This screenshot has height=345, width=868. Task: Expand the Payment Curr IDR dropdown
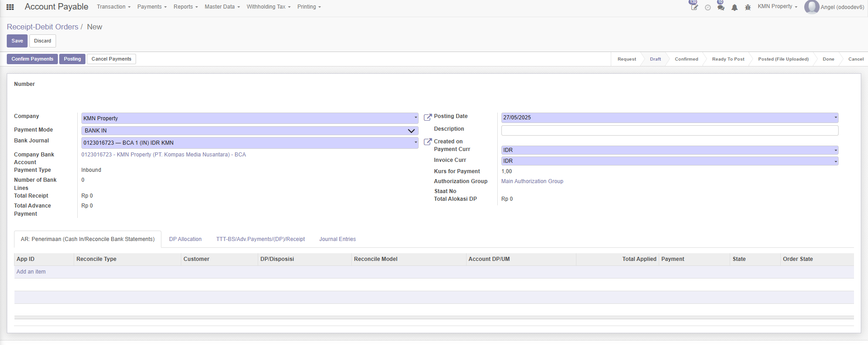tap(835, 150)
